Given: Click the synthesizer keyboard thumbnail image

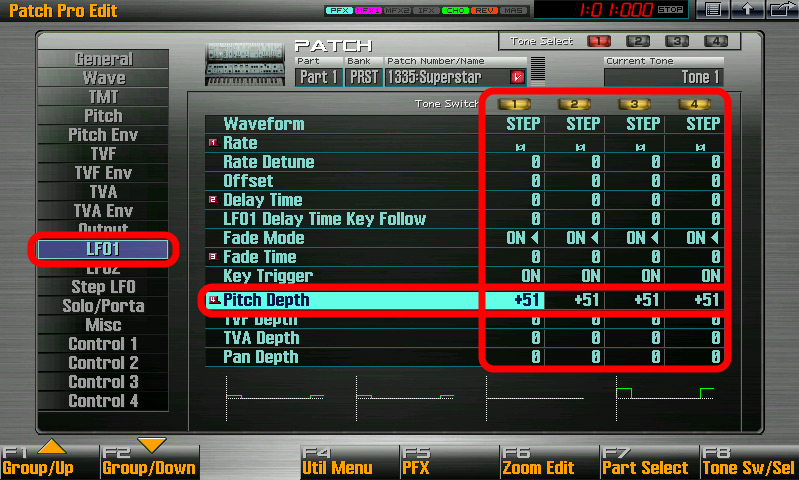Looking at the screenshot, I should click(245, 64).
